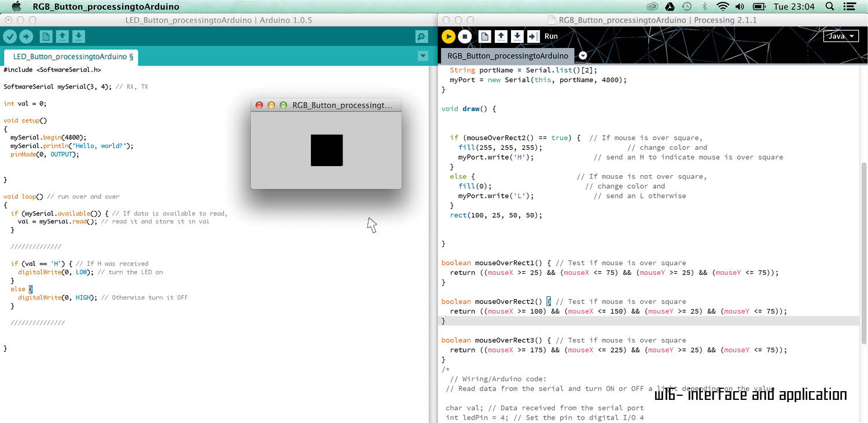Click the Arduino Upload arrow button
This screenshot has width=868, height=423.
pos(26,36)
